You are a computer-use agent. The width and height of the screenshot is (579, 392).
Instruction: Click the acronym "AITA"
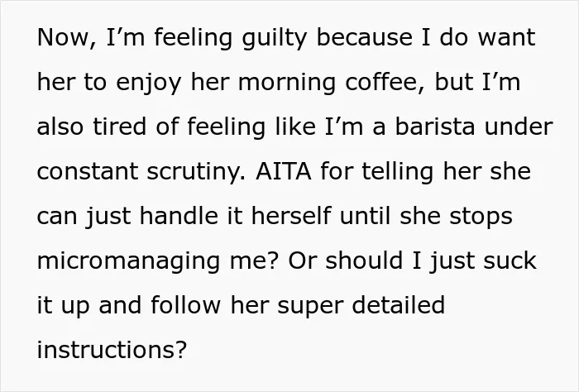pyautogui.click(x=283, y=172)
